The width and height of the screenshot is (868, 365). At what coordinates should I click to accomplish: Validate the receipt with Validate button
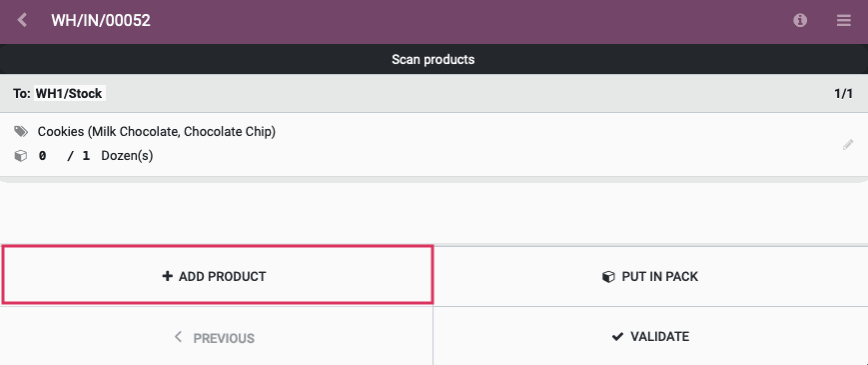[650, 336]
